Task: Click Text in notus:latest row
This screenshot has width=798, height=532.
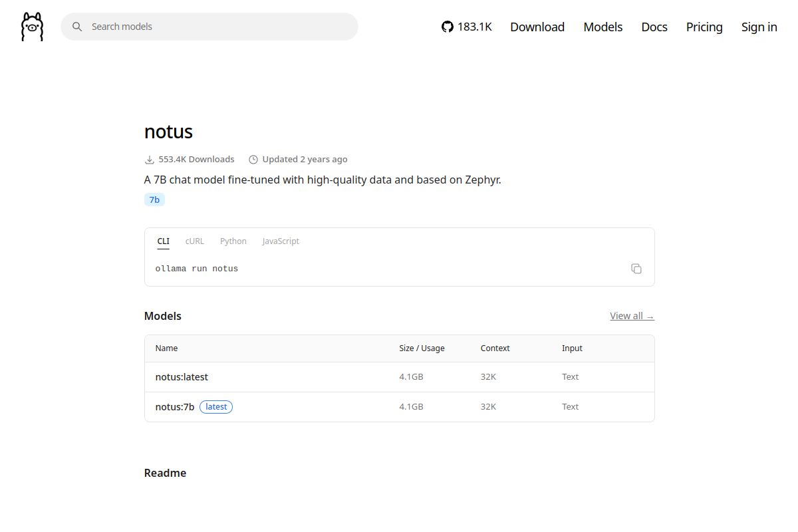Action: point(570,377)
